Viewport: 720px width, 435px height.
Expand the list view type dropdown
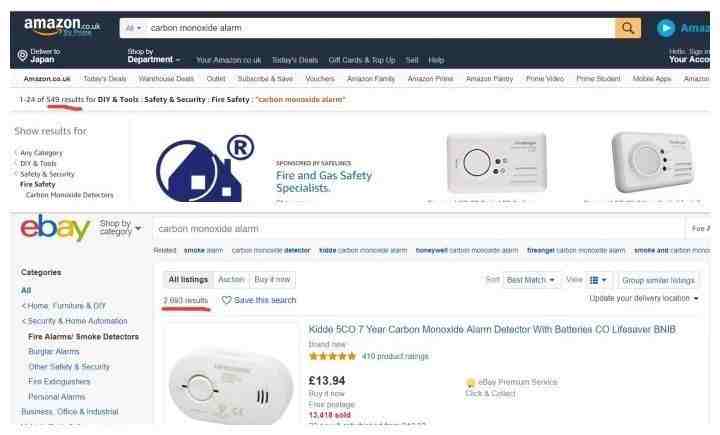pyautogui.click(x=597, y=280)
